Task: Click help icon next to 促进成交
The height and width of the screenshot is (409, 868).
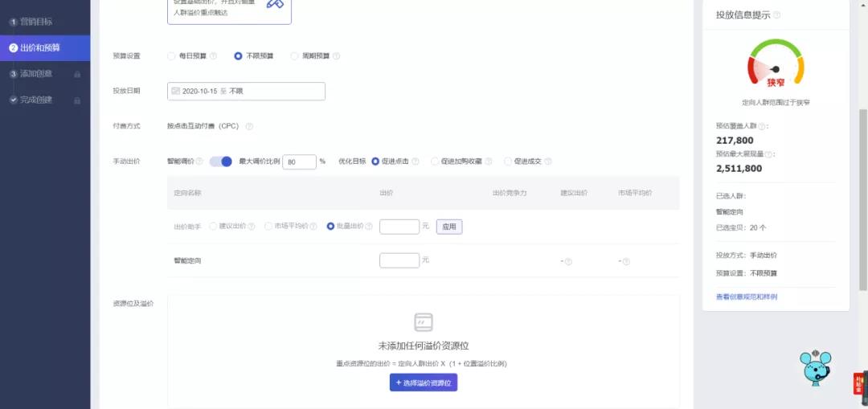Action: pyautogui.click(x=547, y=162)
